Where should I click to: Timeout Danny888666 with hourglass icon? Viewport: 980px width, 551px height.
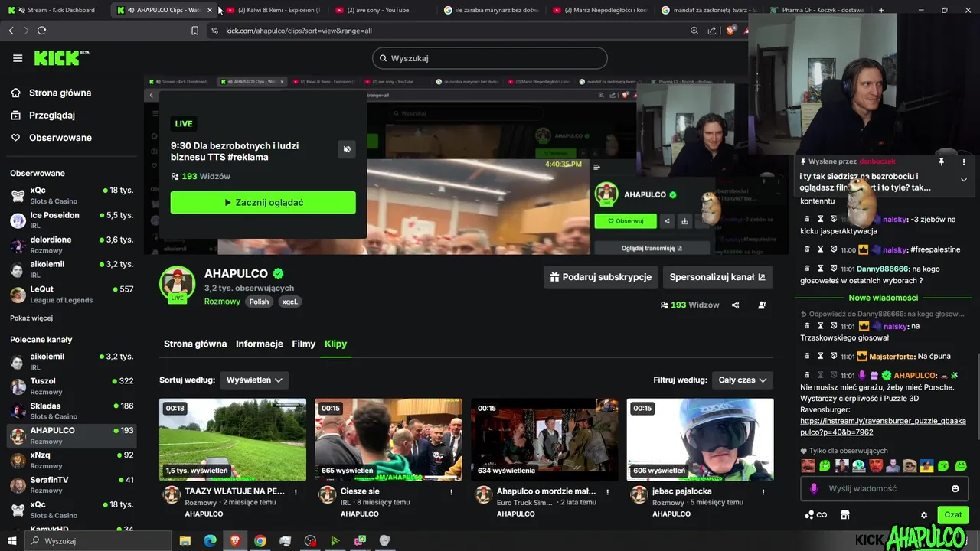pyautogui.click(x=820, y=269)
